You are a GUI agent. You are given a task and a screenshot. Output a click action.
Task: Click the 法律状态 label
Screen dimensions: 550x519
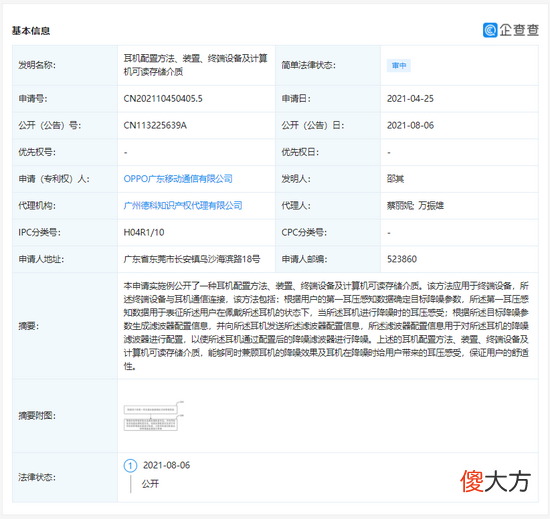pos(37,477)
